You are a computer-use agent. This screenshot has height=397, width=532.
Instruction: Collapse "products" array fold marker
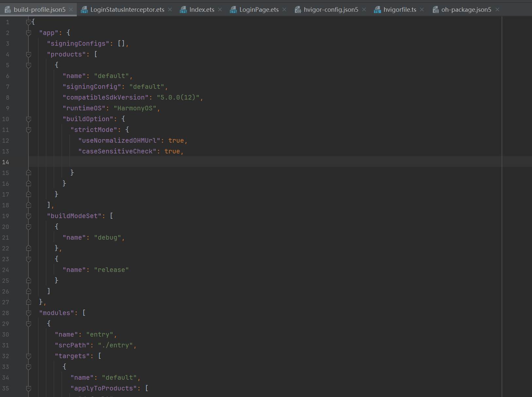pyautogui.click(x=28, y=55)
